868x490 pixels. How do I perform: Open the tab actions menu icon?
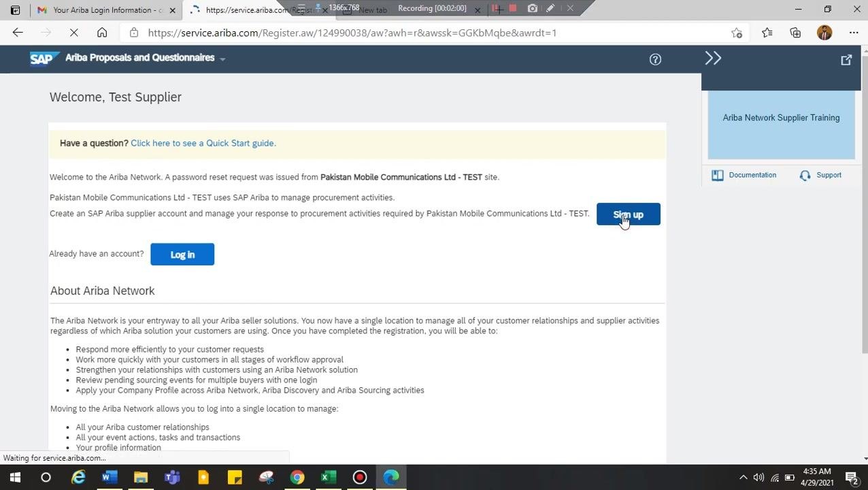pyautogui.click(x=15, y=10)
